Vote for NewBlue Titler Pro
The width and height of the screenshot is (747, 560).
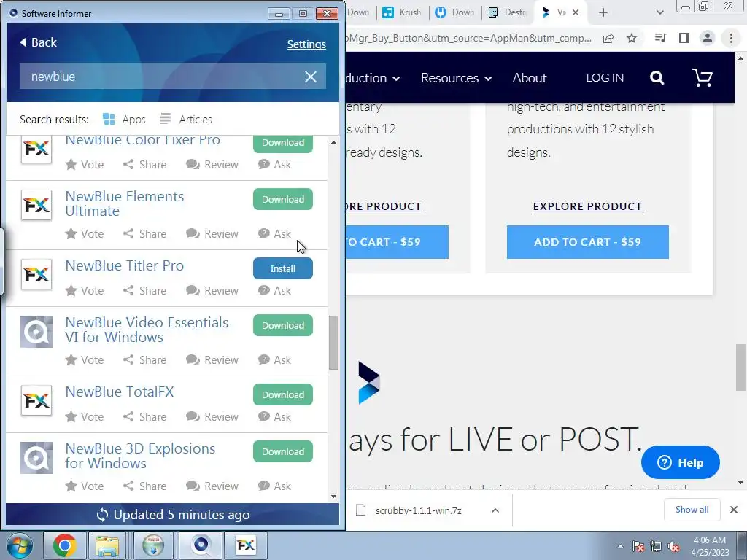tap(85, 290)
